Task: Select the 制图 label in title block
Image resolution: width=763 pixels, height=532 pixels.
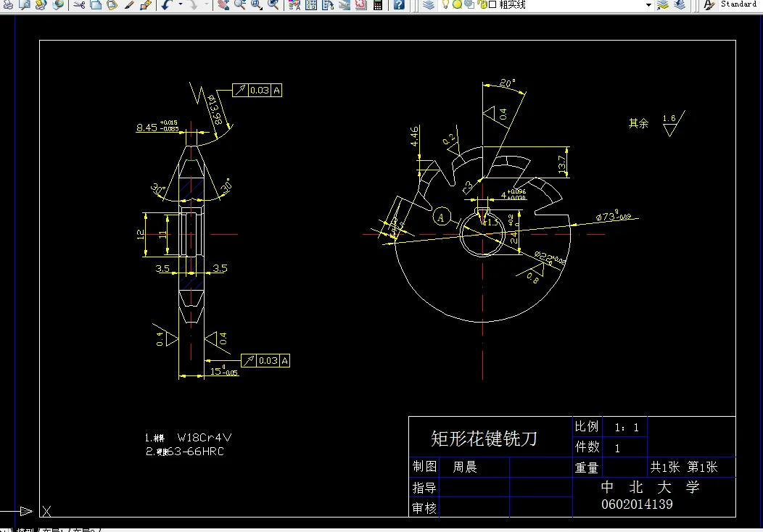Action: [x=424, y=467]
